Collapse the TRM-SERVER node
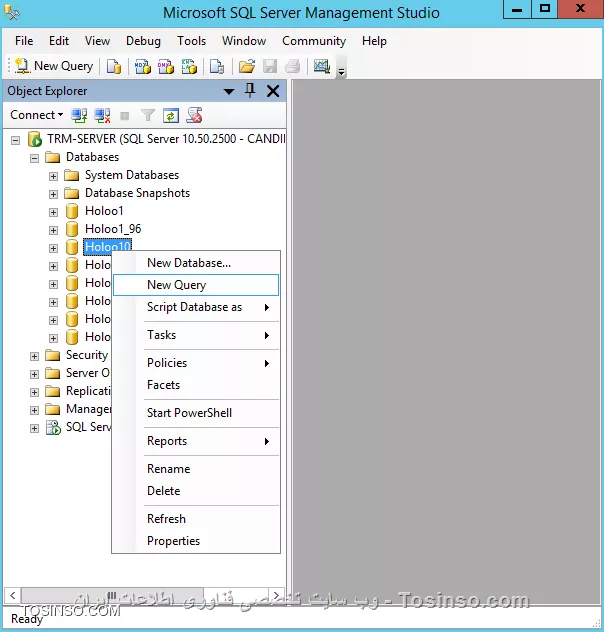This screenshot has height=632, width=604. pyautogui.click(x=15, y=140)
